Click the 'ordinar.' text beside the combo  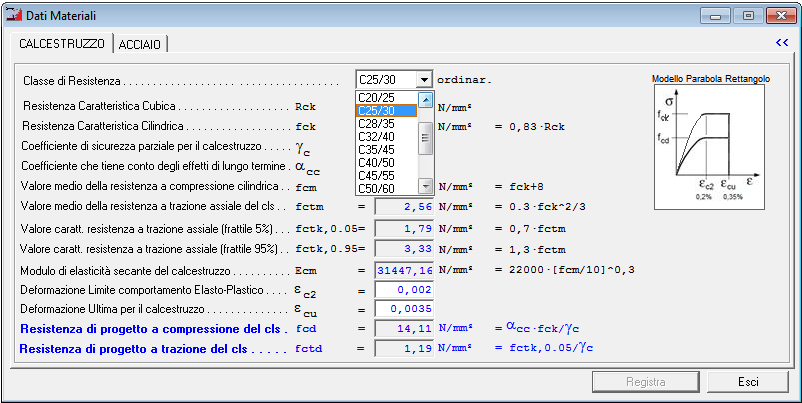[464, 81]
